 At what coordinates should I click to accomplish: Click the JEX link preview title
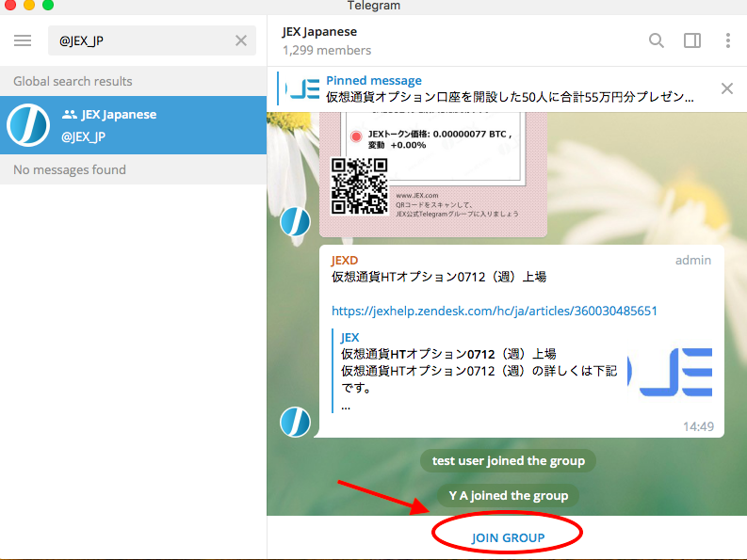point(349,337)
